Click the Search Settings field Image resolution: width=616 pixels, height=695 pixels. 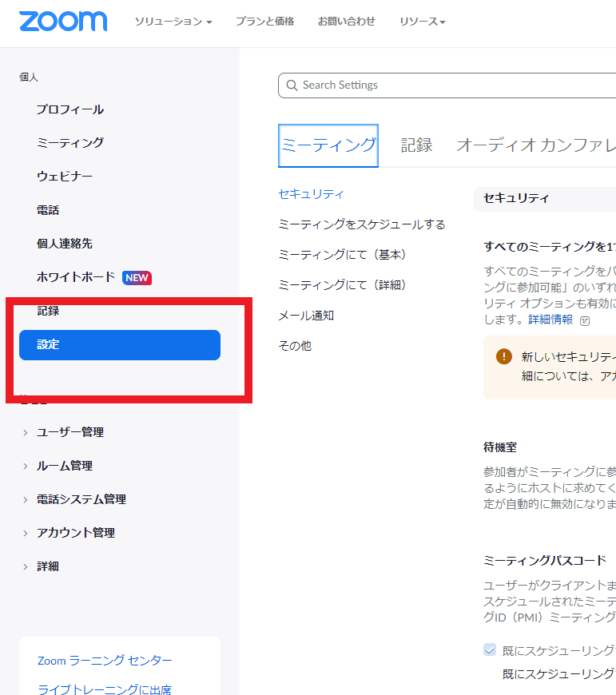447,85
